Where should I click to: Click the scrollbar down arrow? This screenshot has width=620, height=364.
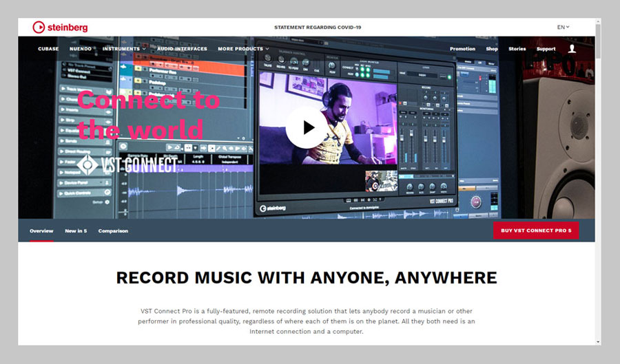pyautogui.click(x=598, y=342)
